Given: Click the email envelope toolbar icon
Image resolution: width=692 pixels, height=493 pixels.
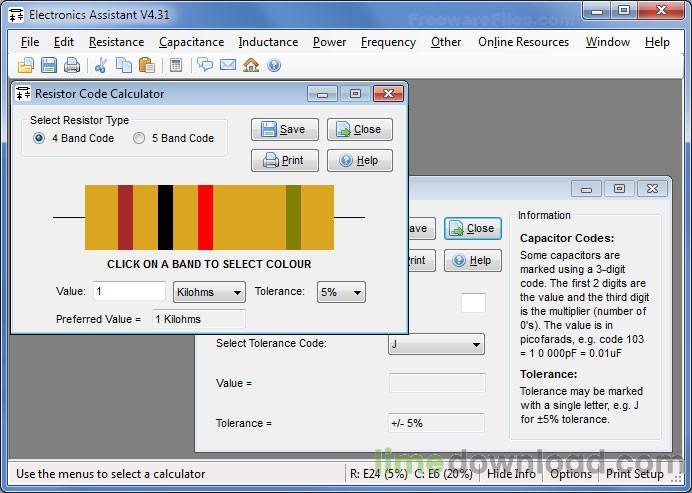Looking at the screenshot, I should coord(228,65).
